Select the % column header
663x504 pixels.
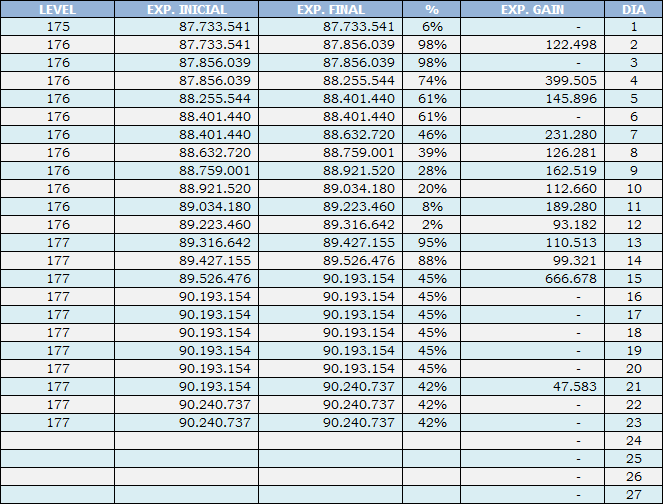(x=431, y=9)
